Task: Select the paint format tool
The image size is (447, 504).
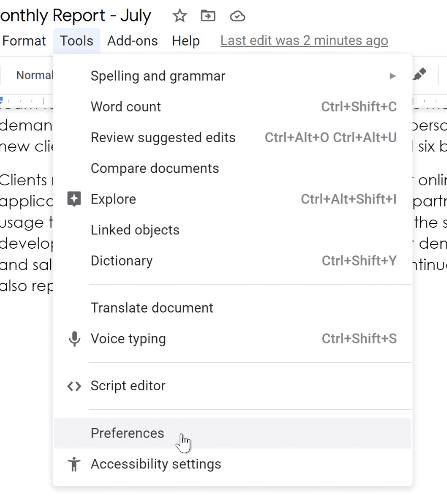Action: coord(419,75)
